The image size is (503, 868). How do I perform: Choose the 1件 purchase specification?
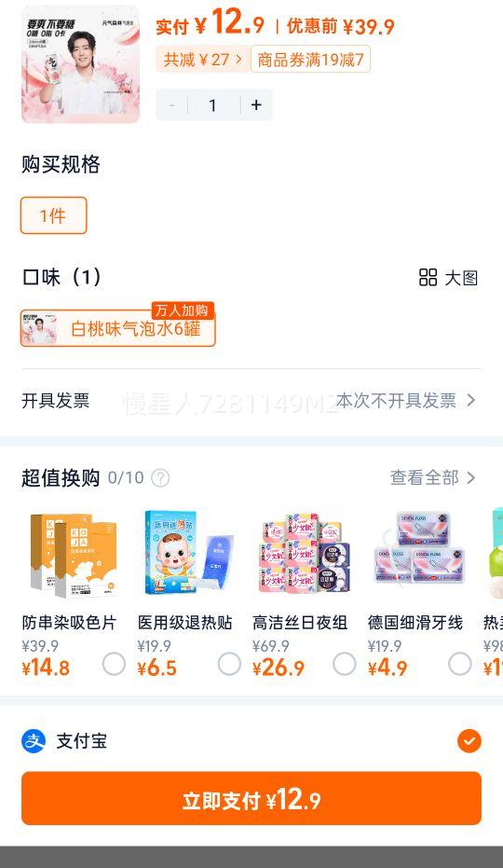[x=54, y=215]
